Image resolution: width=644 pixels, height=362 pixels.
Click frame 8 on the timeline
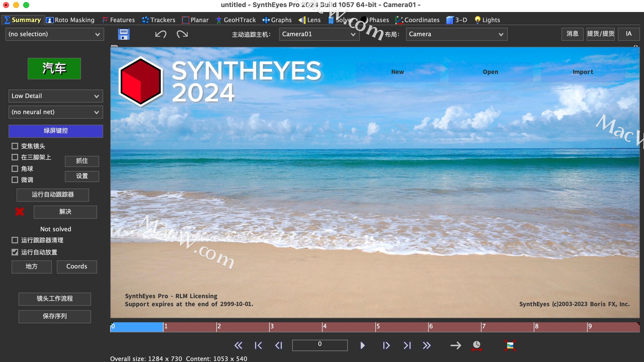[560, 327]
